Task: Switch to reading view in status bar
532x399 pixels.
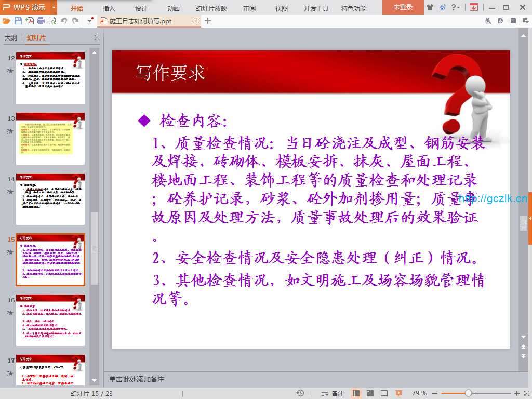Action: tap(383, 393)
